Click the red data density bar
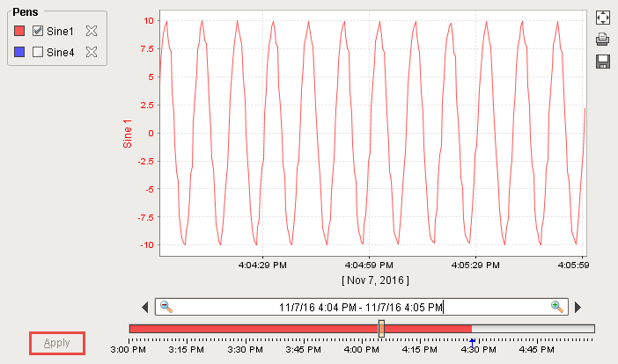 pyautogui.click(x=255, y=328)
